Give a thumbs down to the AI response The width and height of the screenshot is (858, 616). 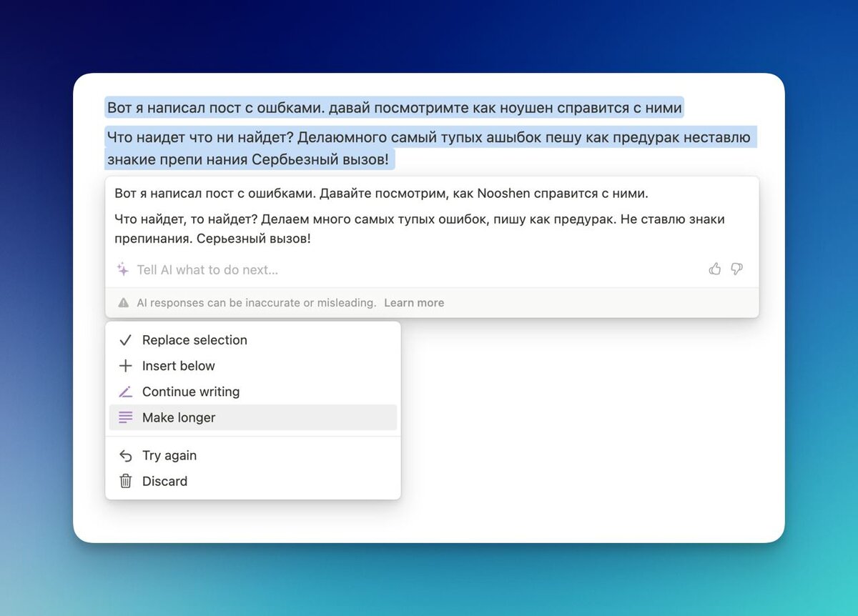736,269
